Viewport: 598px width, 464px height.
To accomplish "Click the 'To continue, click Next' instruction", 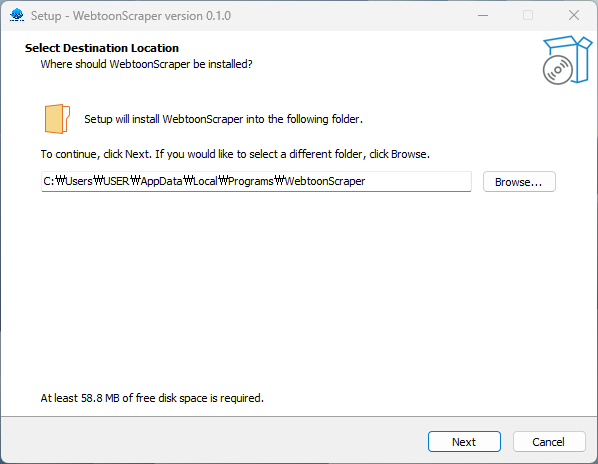I will pyautogui.click(x=235, y=154).
